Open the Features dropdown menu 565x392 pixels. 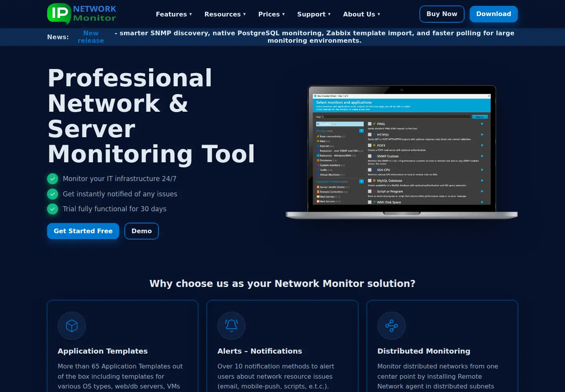pyautogui.click(x=174, y=14)
